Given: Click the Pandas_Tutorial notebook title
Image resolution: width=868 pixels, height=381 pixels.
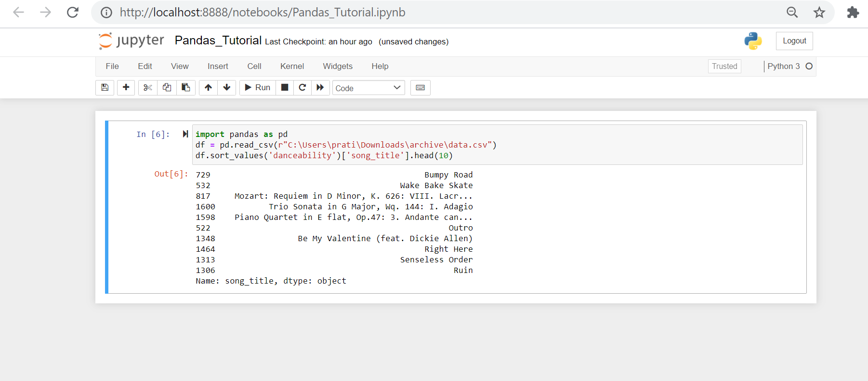Looking at the screenshot, I should [218, 41].
